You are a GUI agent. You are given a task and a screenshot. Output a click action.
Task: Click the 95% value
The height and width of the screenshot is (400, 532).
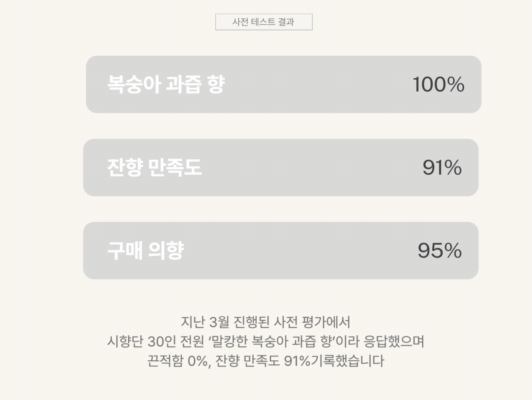(x=439, y=250)
